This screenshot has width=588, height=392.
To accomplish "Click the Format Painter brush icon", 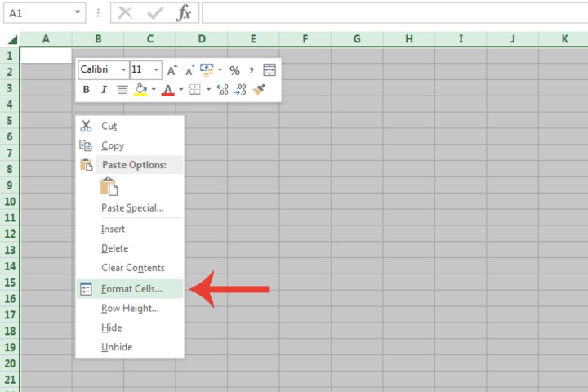I will click(259, 90).
